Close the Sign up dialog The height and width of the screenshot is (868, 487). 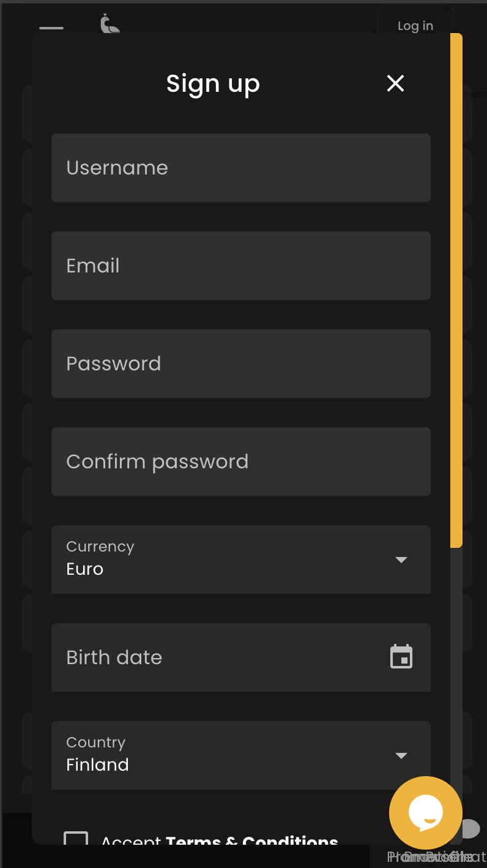pyautogui.click(x=395, y=83)
